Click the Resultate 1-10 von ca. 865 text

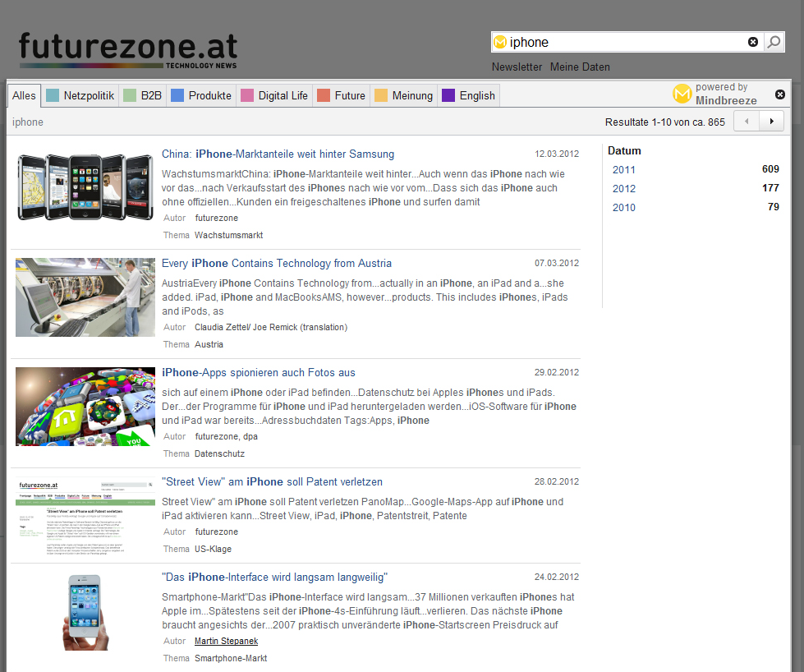[x=665, y=122]
